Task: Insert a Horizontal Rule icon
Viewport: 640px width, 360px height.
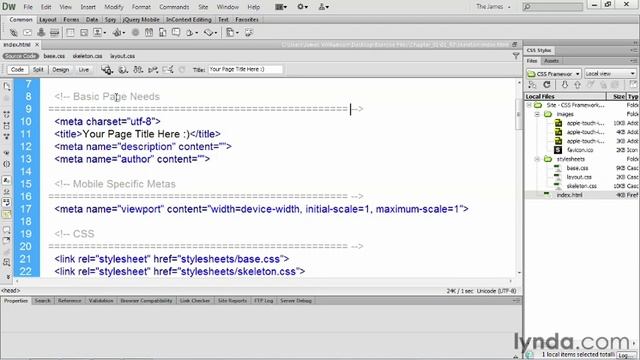Action: click(x=54, y=33)
